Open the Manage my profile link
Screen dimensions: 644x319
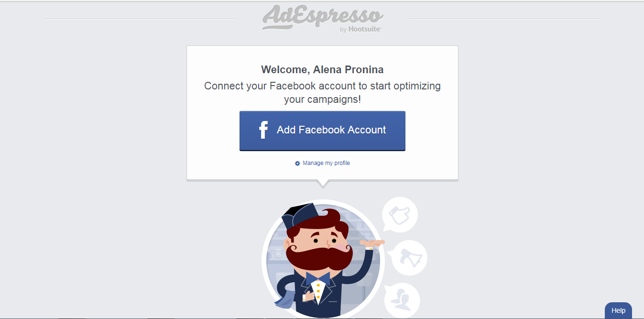tap(326, 164)
